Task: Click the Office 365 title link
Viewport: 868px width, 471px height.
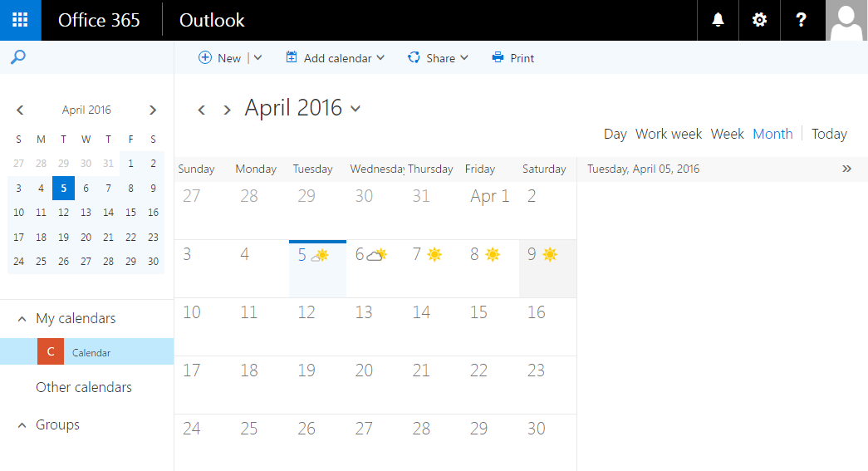Action: (99, 20)
